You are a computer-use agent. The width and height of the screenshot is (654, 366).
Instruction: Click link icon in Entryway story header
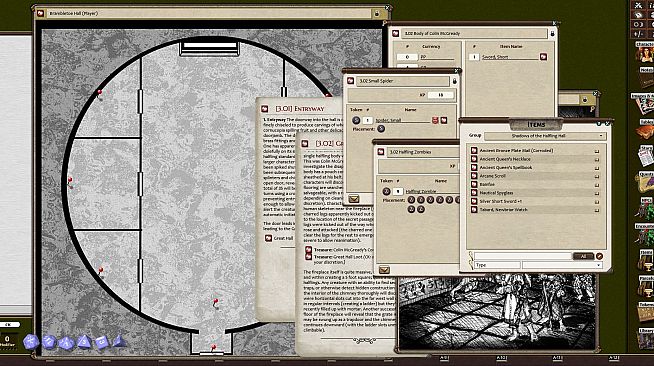coord(264,108)
